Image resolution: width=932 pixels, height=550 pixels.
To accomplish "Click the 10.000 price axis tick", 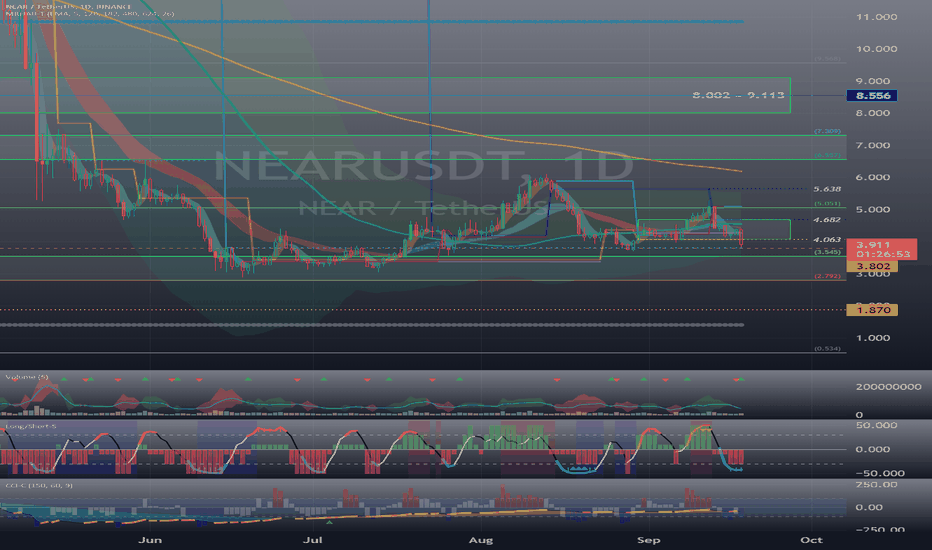I will (876, 49).
